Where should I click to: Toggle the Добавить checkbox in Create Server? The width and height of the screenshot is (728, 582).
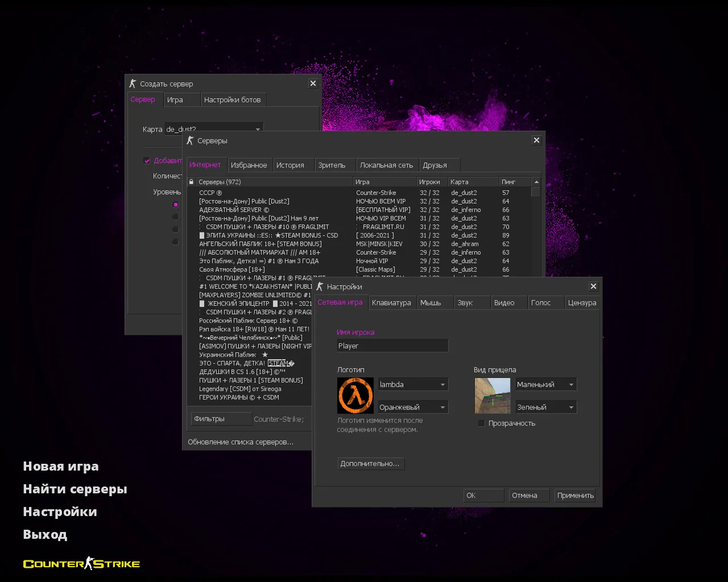click(147, 161)
